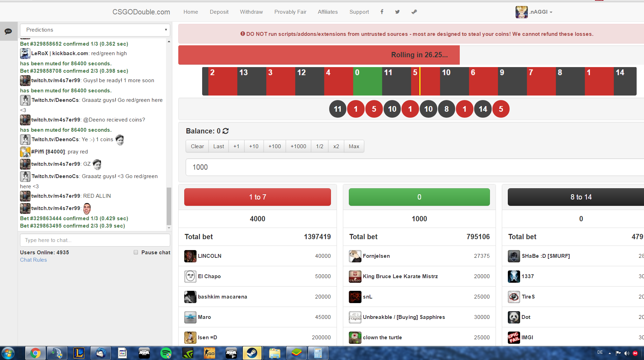Click the chat scrollbar thumb
The width and height of the screenshot is (644, 360).
(x=169, y=206)
